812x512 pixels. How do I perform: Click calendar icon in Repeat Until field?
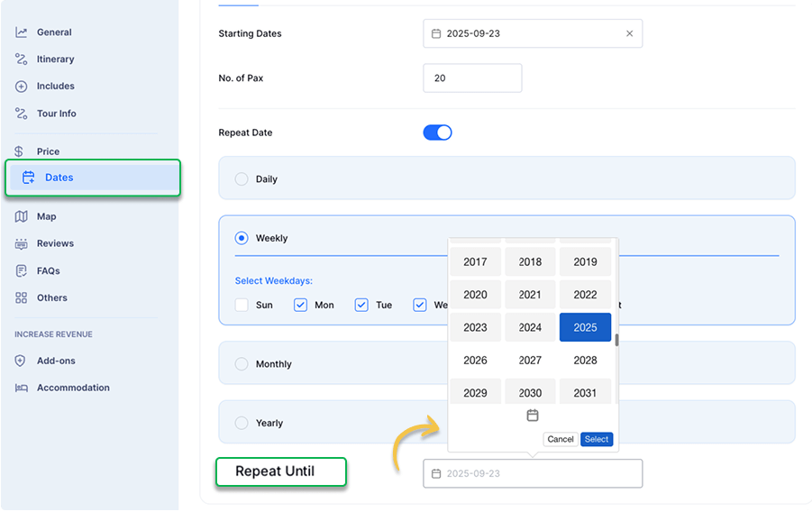coord(436,473)
